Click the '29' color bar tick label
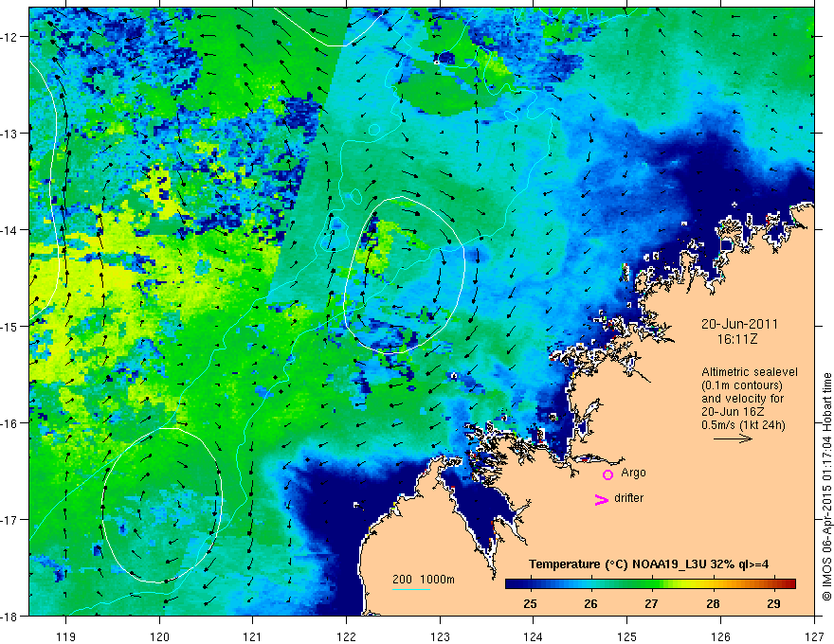 774,603
